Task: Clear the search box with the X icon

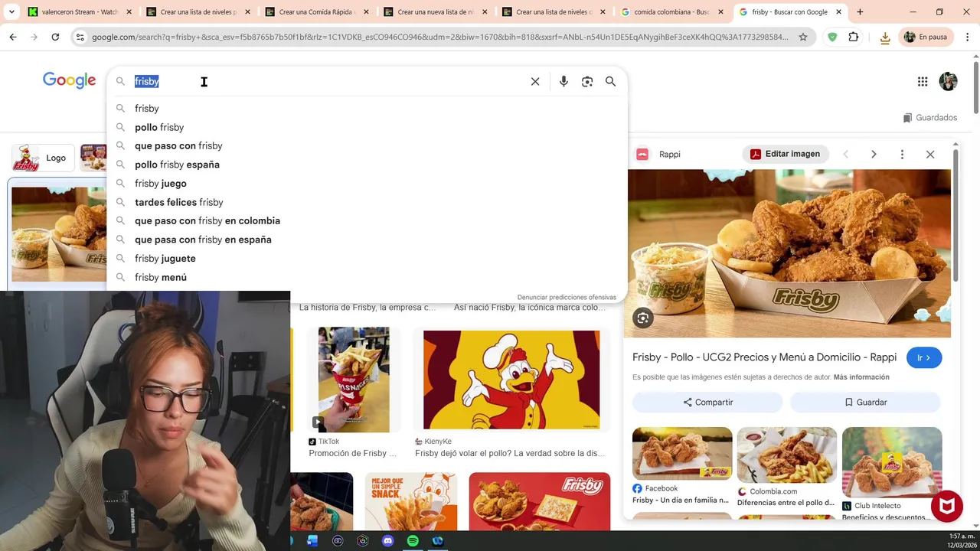Action: tap(535, 81)
